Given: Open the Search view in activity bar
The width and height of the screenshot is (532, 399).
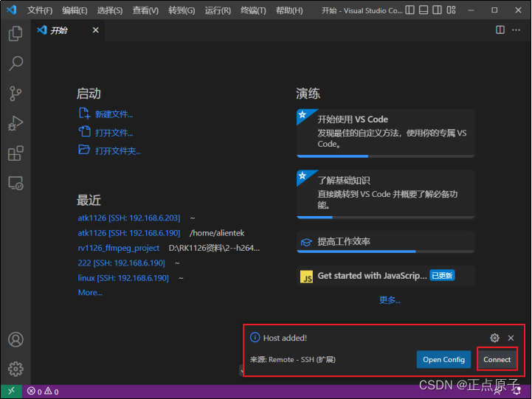Looking at the screenshot, I should 15,63.
